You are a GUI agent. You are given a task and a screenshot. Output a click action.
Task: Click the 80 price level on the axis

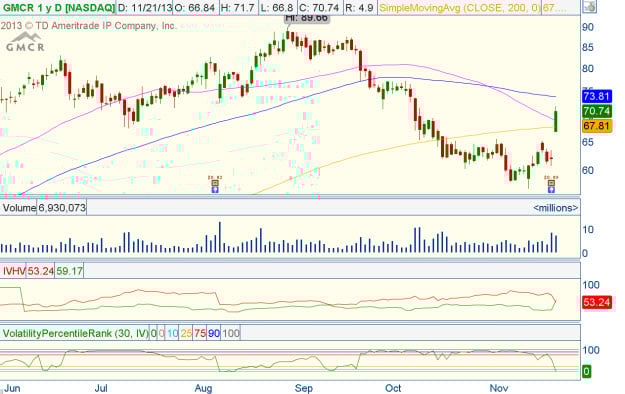coord(588,69)
